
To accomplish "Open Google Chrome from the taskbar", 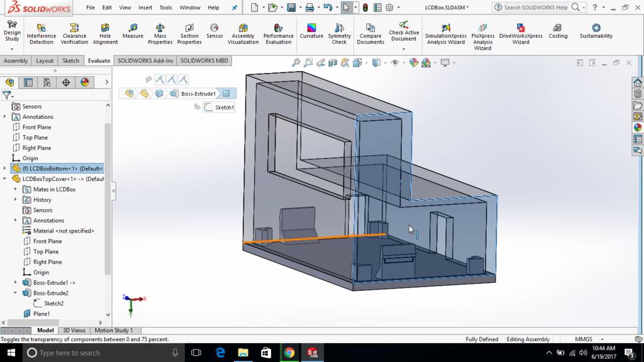I will [289, 353].
